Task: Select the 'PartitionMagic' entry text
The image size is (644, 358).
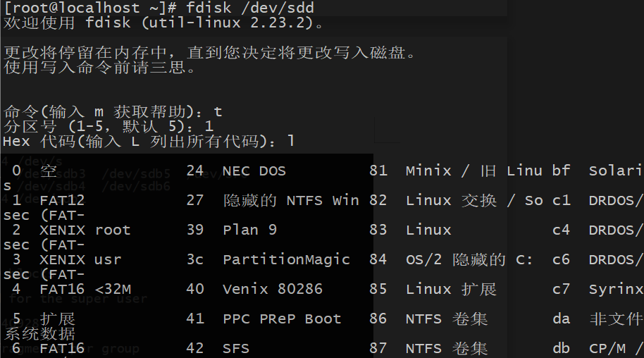Action: click(286, 259)
